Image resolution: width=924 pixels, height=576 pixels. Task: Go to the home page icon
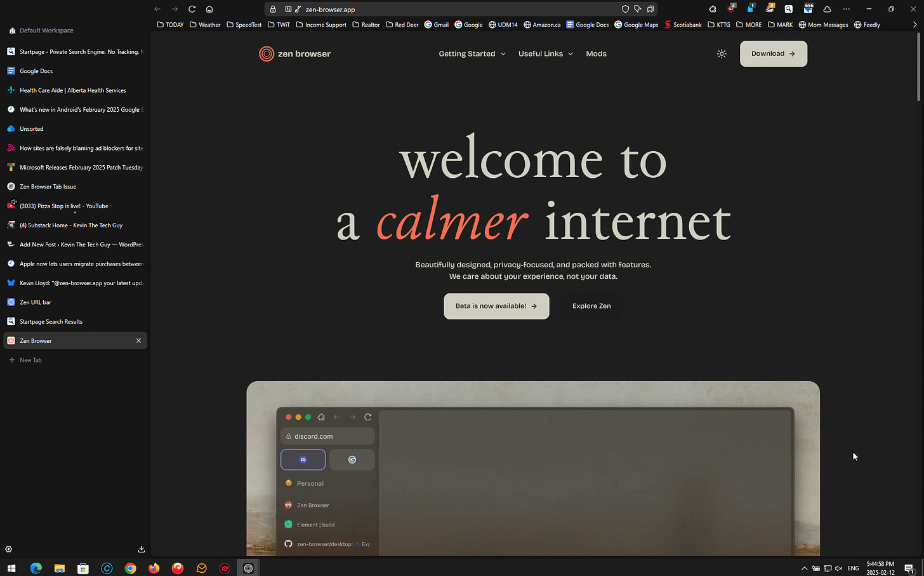click(x=209, y=9)
